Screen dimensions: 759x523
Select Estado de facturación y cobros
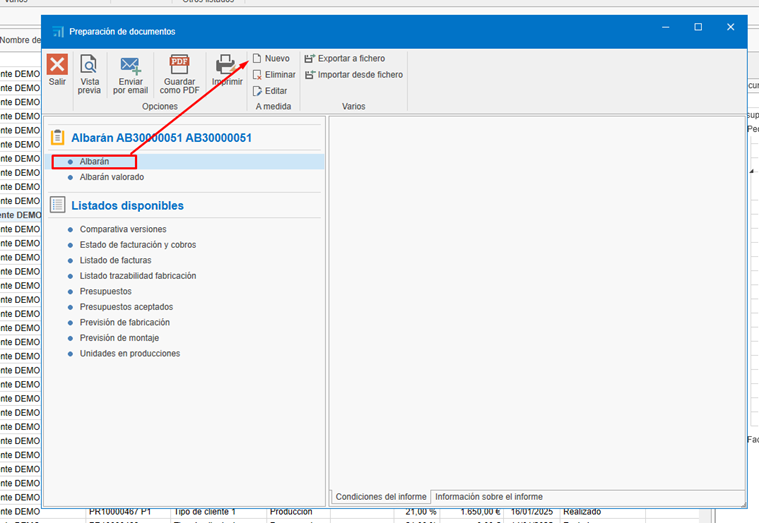click(x=138, y=245)
